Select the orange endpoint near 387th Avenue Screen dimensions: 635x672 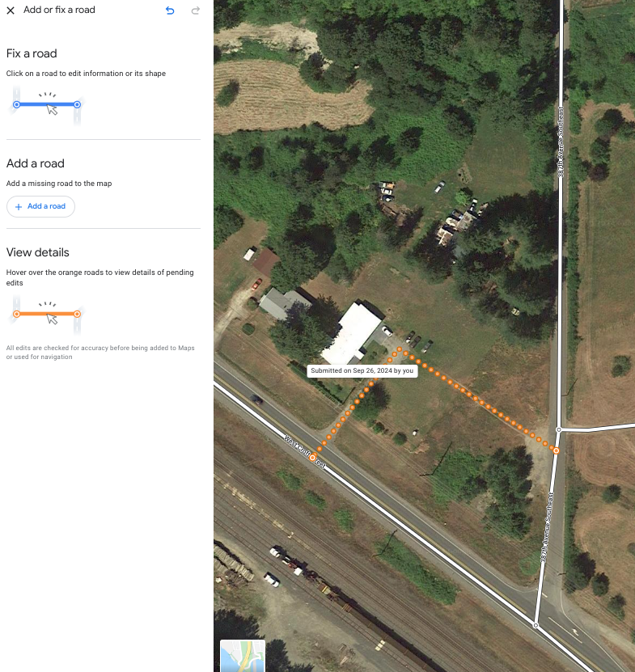[x=556, y=450]
